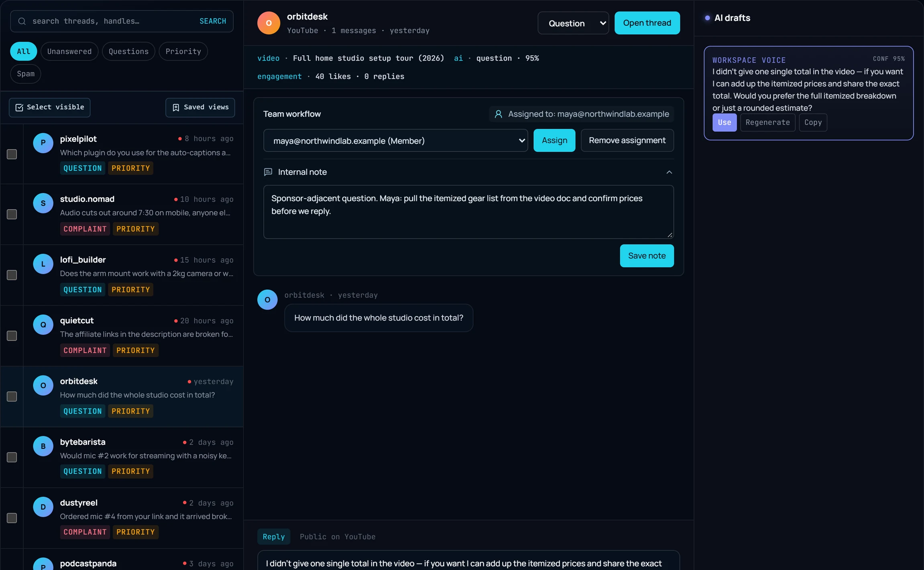Tick the checkbox for bytebarista thread
924x570 pixels.
pos(12,457)
